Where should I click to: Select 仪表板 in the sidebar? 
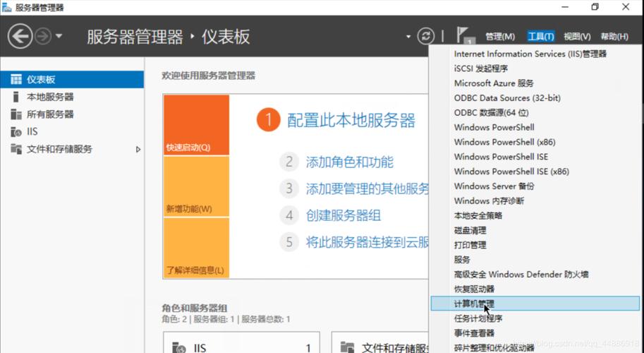[x=72, y=79]
